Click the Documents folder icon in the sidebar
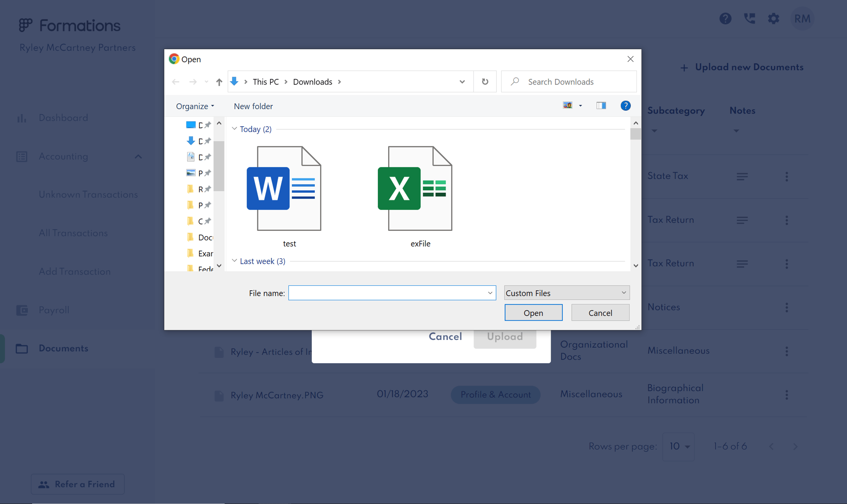The height and width of the screenshot is (504, 847). tap(21, 348)
